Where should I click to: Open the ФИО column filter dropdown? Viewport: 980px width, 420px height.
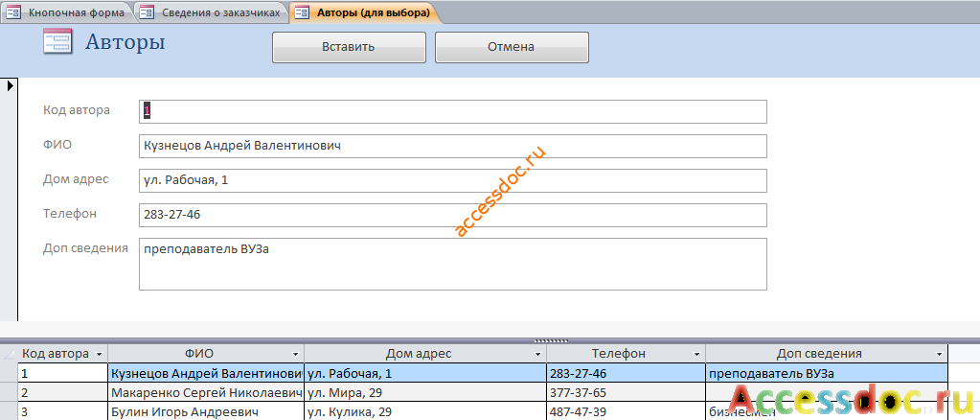click(x=296, y=354)
